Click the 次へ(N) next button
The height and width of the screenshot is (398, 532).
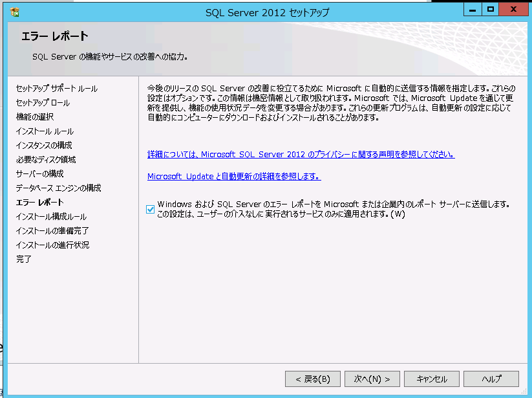(x=372, y=379)
